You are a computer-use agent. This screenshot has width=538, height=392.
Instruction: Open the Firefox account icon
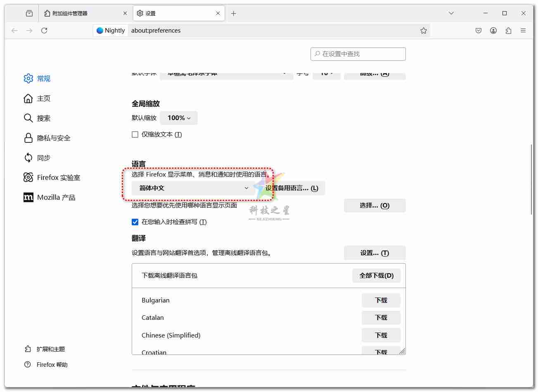pyautogui.click(x=493, y=30)
